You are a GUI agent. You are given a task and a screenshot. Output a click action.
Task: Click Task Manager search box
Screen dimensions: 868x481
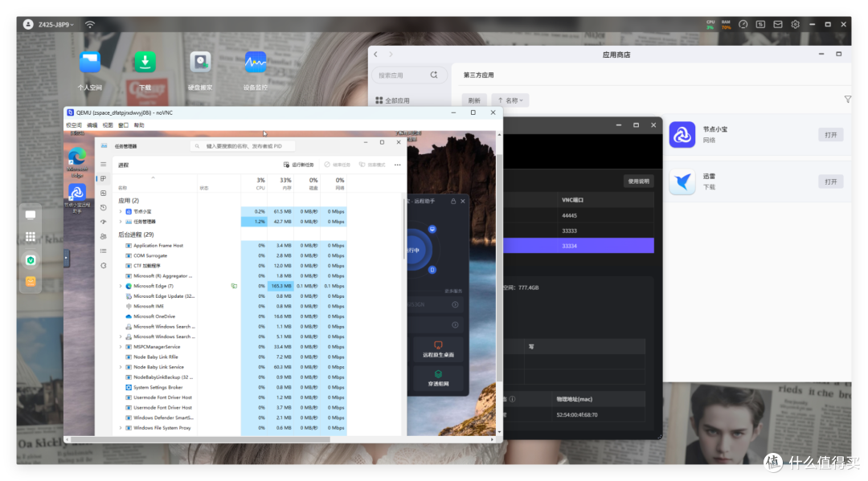pos(242,146)
